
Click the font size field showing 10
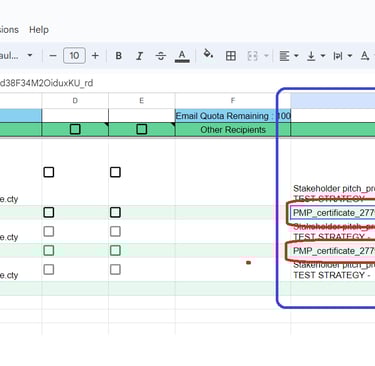point(74,56)
